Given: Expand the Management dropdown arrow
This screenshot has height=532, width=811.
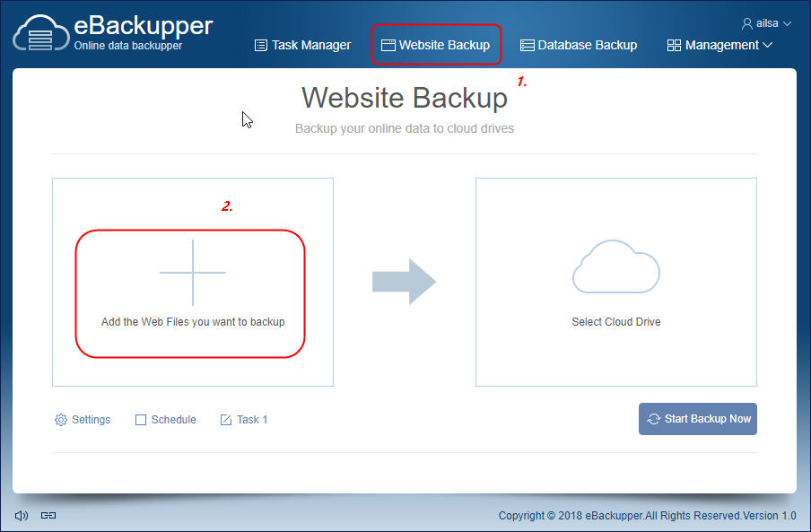Looking at the screenshot, I should [x=768, y=45].
